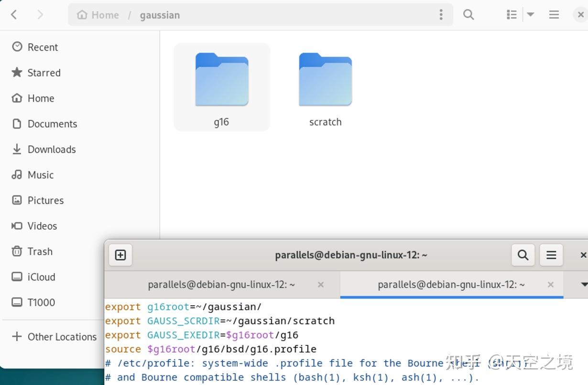Click the iCloud drive icon

click(x=17, y=277)
